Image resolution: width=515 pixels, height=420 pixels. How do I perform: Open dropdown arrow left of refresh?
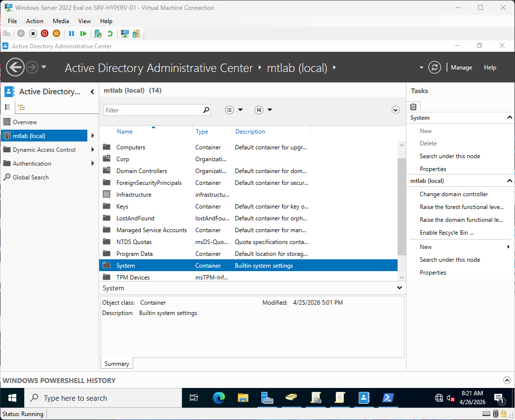point(421,68)
